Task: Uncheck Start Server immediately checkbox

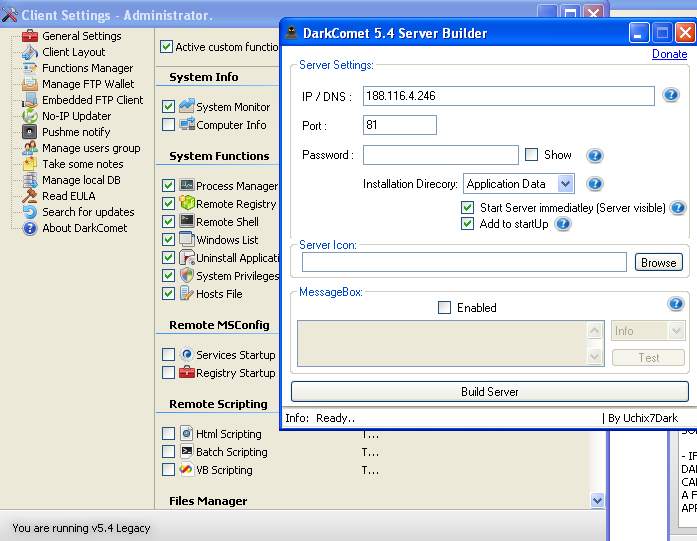Action: click(x=467, y=207)
